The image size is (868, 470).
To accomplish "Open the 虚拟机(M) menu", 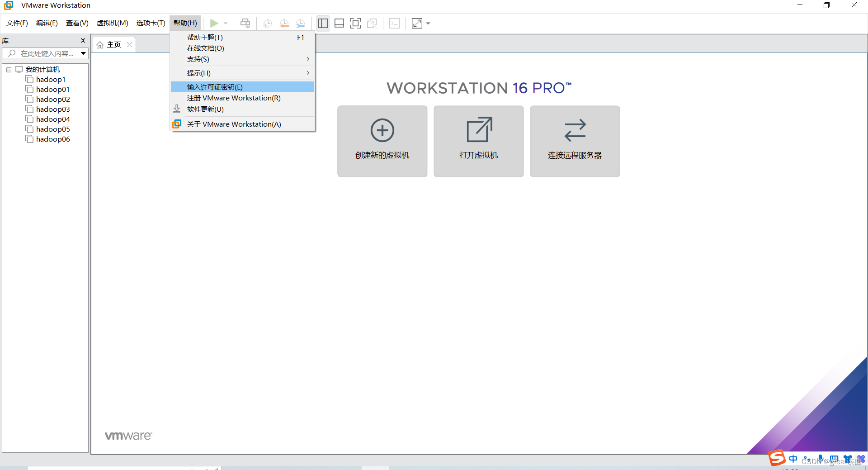I will pos(113,23).
